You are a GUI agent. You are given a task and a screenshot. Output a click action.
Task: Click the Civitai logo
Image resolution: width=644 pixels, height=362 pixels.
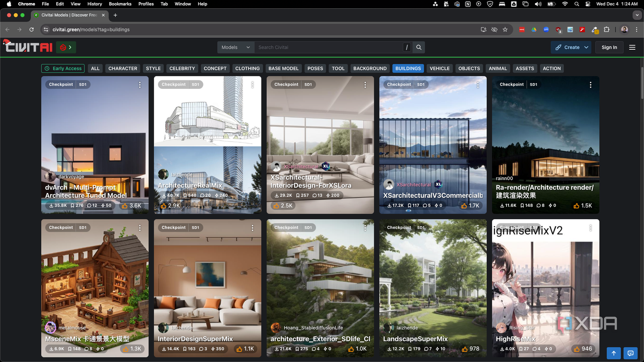tap(28, 46)
